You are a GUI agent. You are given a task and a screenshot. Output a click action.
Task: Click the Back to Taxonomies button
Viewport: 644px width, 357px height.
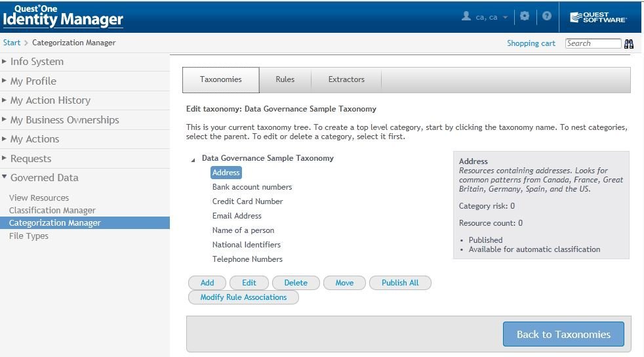[563, 334]
